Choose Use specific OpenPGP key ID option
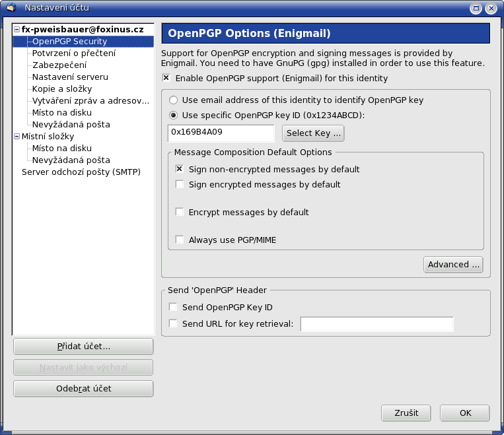504x435 pixels. (x=174, y=116)
